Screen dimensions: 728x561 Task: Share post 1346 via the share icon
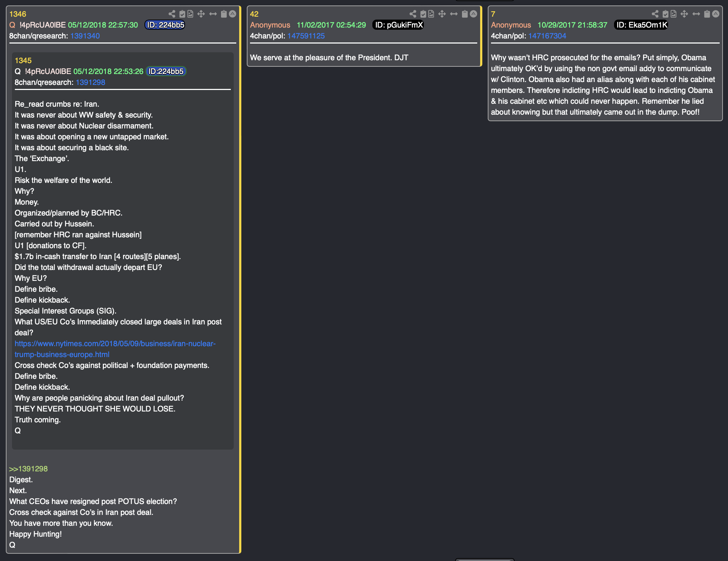pos(172,14)
